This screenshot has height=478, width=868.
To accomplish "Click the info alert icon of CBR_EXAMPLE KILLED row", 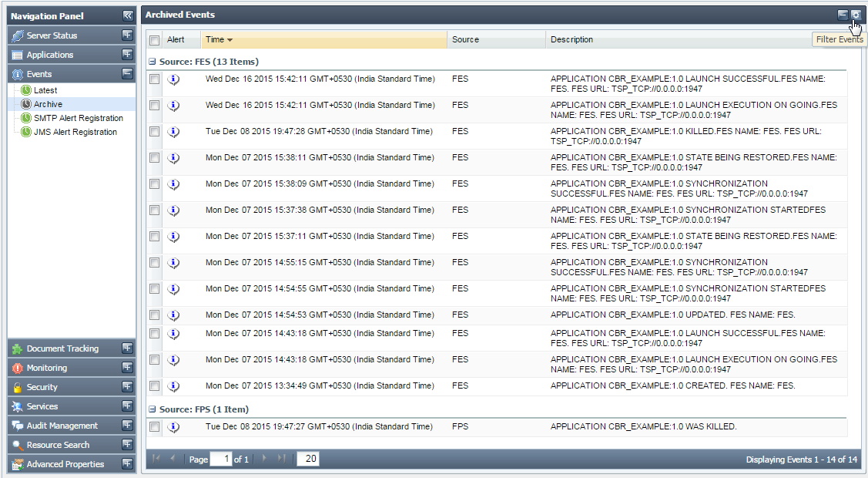I will 173,132.
